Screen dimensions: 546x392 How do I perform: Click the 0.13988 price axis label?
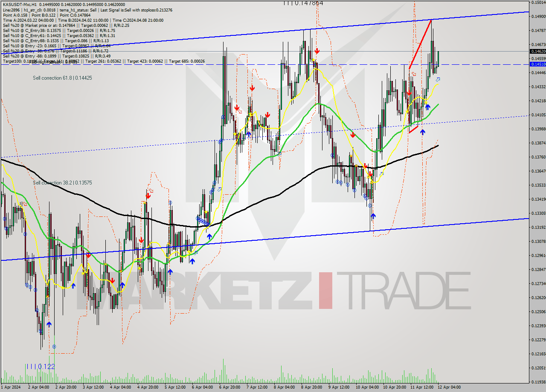tap(539, 129)
